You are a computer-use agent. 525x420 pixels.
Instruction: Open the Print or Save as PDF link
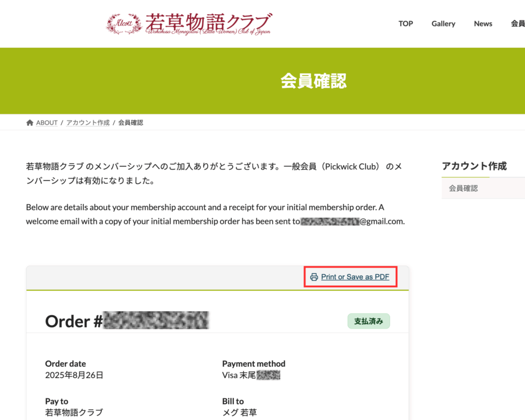tap(355, 277)
